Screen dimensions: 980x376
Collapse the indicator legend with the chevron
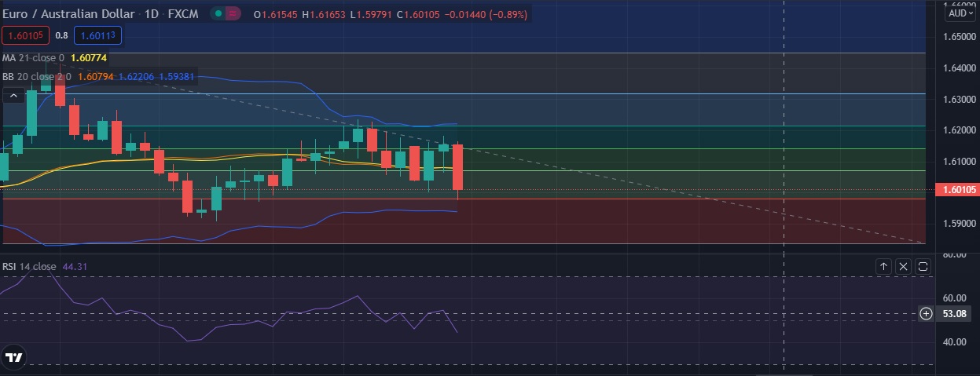point(13,96)
